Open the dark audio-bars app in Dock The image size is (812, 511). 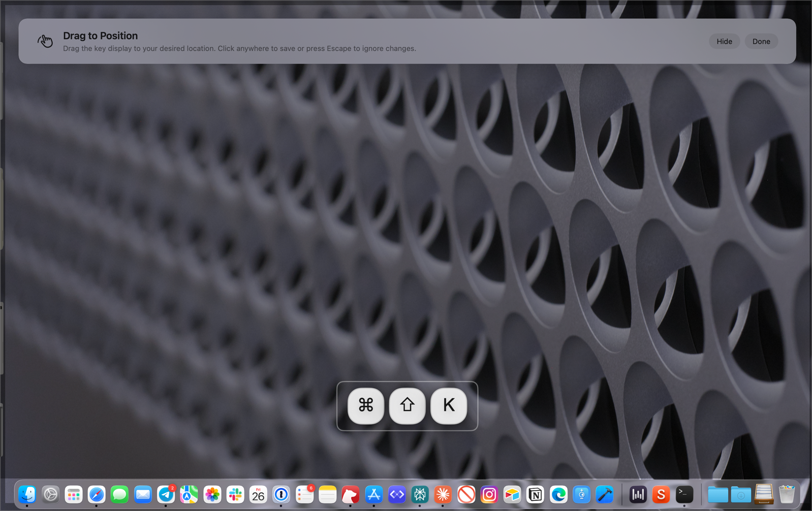tap(638, 494)
